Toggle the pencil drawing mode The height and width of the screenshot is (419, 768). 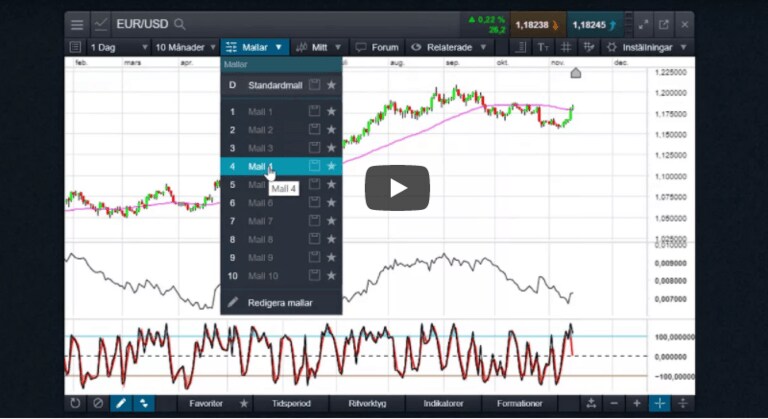[121, 403]
